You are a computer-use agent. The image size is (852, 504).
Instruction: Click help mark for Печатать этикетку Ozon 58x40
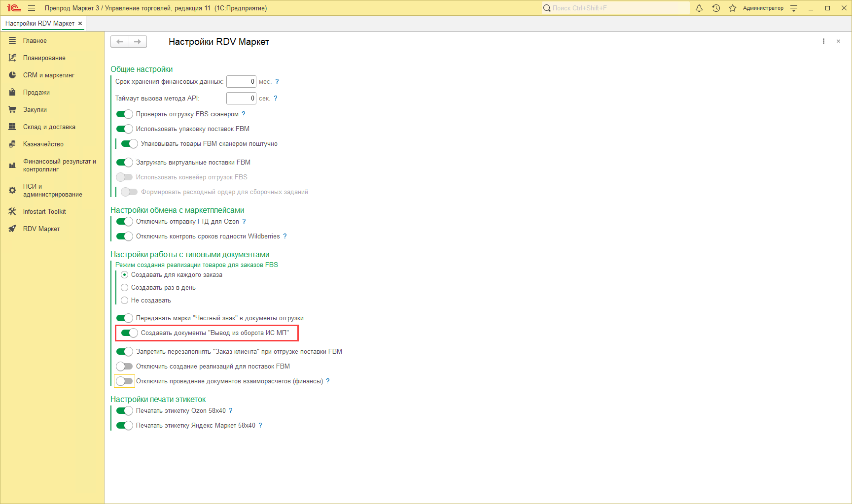[x=231, y=410]
